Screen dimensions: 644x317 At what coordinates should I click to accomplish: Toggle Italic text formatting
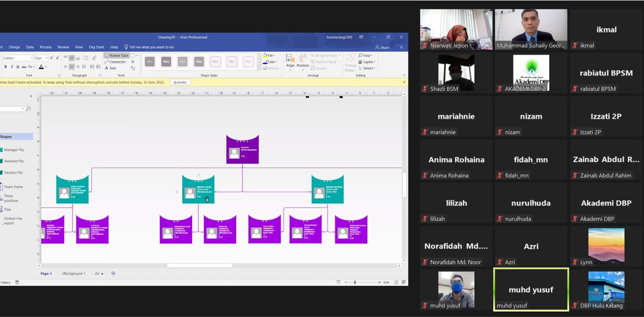(12, 67)
